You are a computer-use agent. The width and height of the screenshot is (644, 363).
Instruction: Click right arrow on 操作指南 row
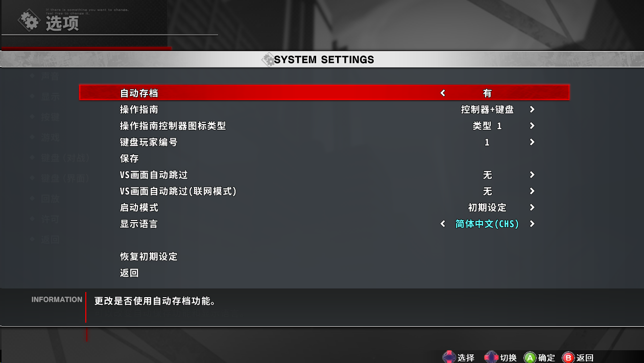(532, 109)
